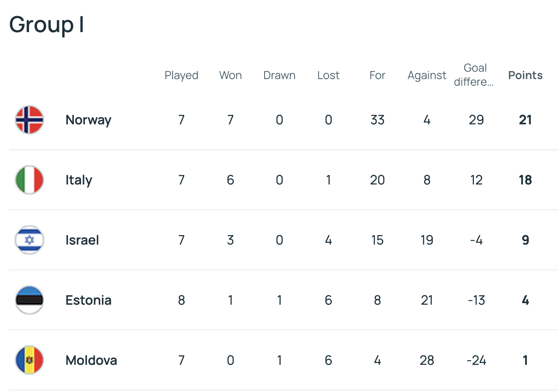Click the Won column header
Viewport: 558px width, 392px height.
point(230,75)
